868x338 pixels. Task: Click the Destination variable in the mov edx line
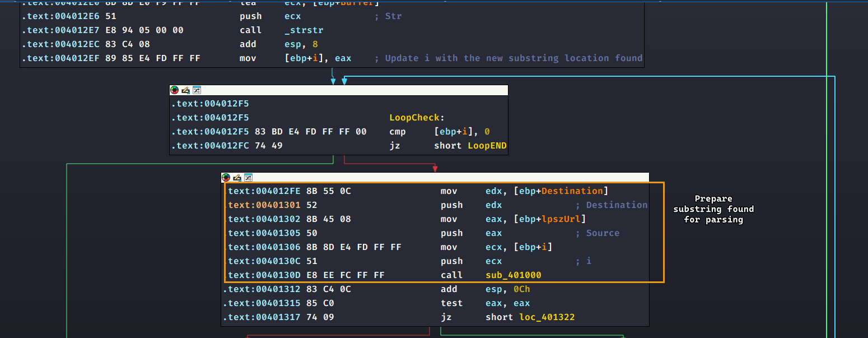click(x=572, y=191)
